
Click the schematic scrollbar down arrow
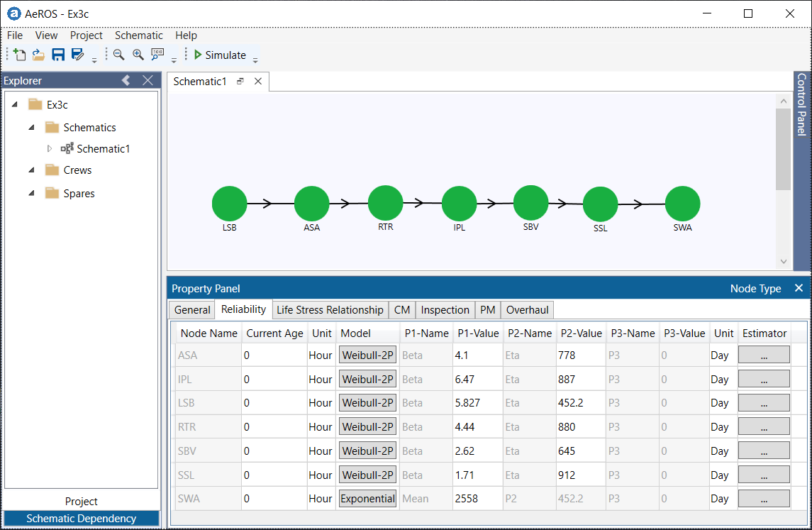783,262
